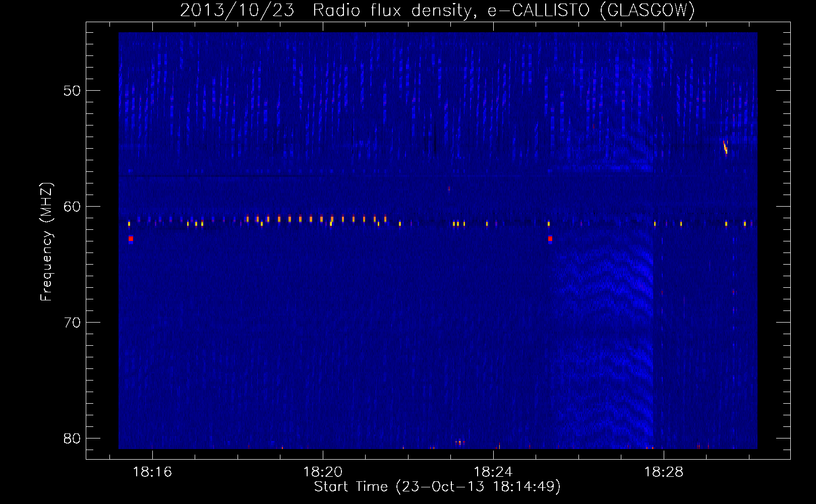Click the "Start Time (23-Oct-13 18:14:49)" axis label
This screenshot has height=504, width=816.
point(437,487)
